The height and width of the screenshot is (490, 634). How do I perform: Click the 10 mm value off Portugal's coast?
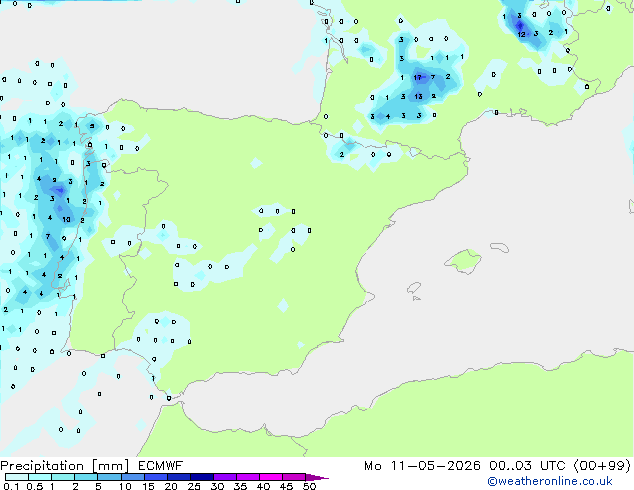66,220
